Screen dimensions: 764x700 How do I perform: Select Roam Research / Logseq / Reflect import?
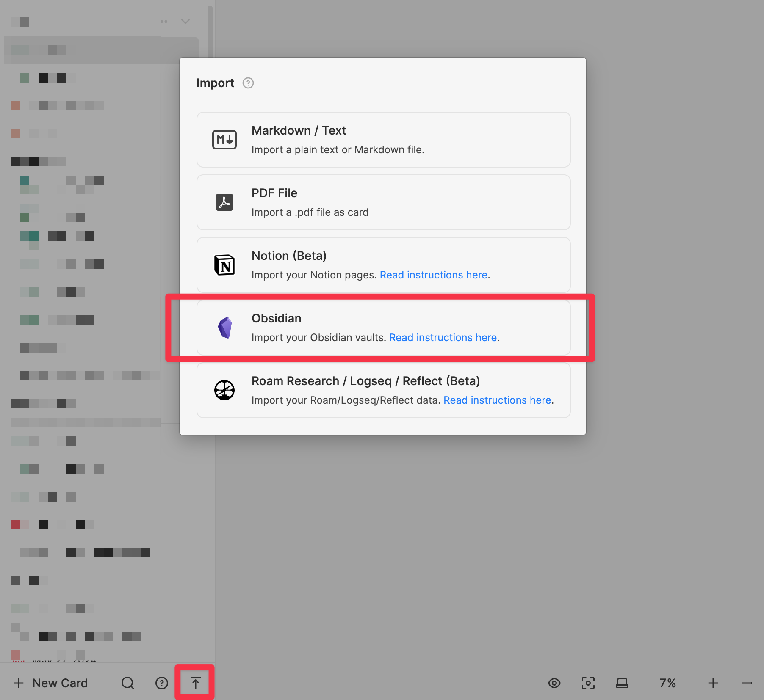click(x=384, y=390)
